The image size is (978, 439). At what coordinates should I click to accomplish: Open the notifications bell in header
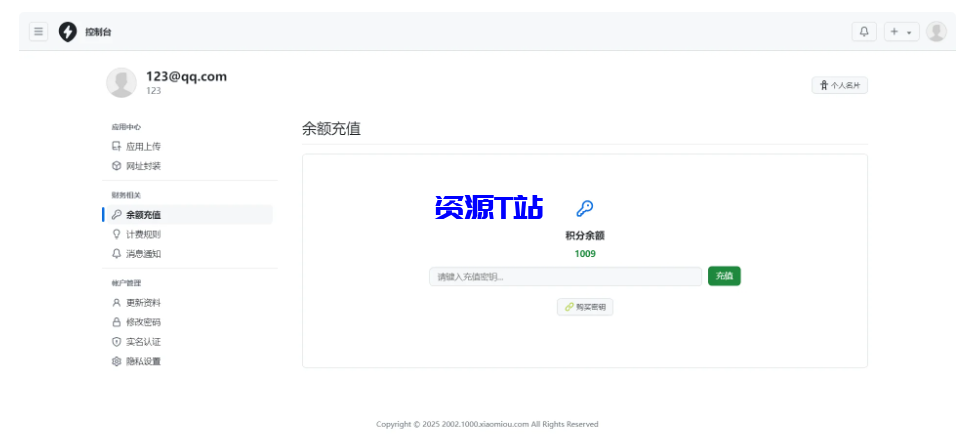point(864,32)
